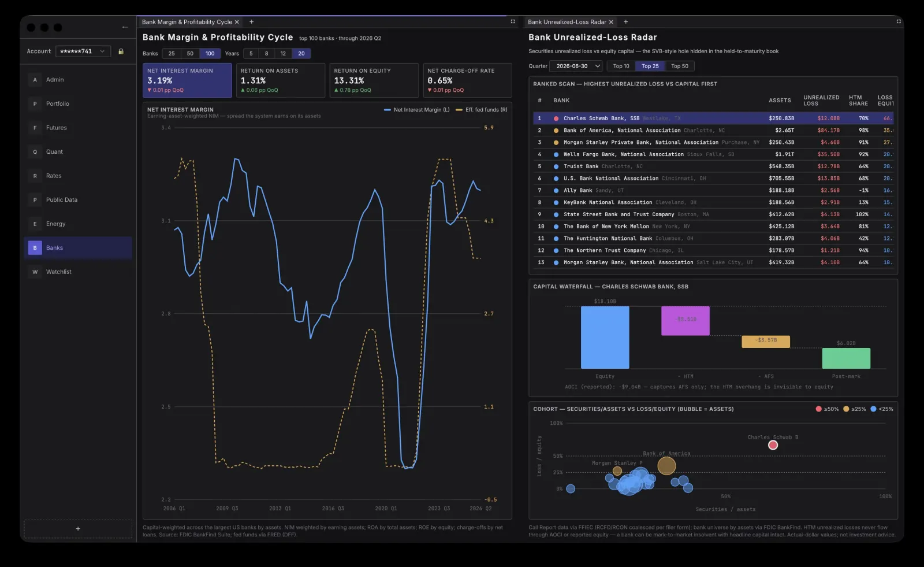Image resolution: width=924 pixels, height=567 pixels.
Task: Add a new tab in left pane
Action: click(x=251, y=22)
